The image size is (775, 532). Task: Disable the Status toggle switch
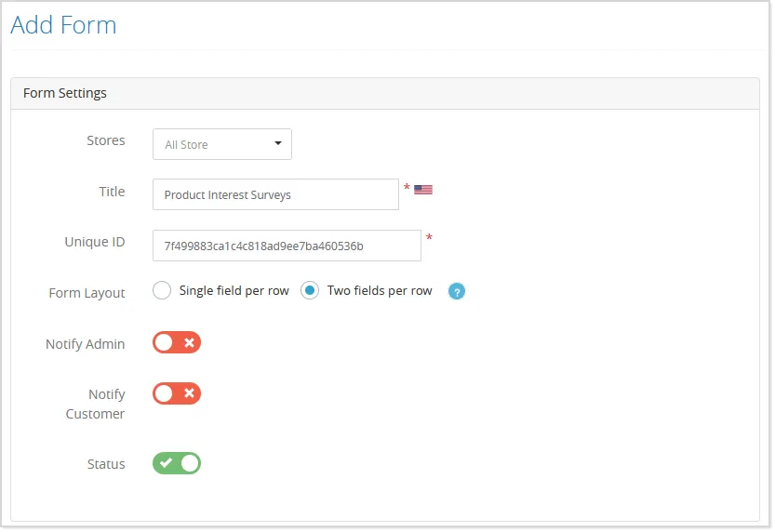click(x=177, y=463)
